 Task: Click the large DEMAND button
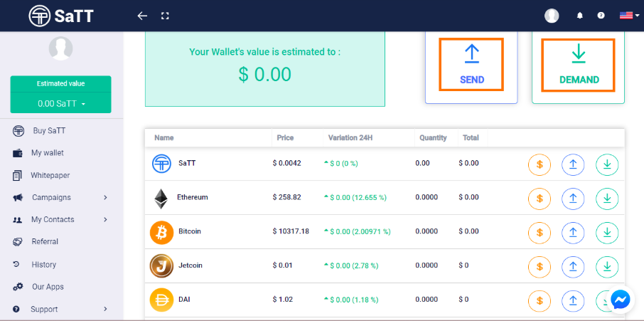[x=579, y=64]
